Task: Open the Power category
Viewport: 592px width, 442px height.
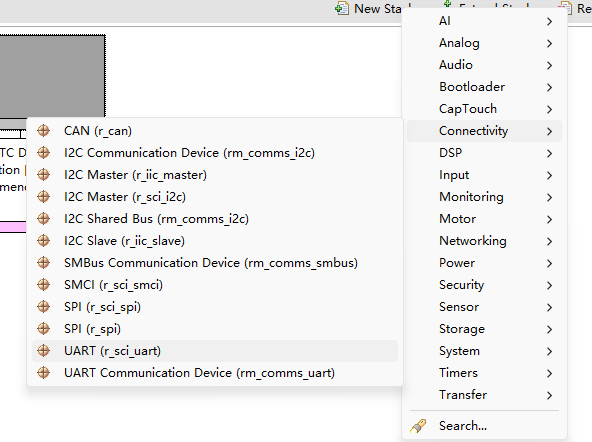Action: pyautogui.click(x=484, y=263)
